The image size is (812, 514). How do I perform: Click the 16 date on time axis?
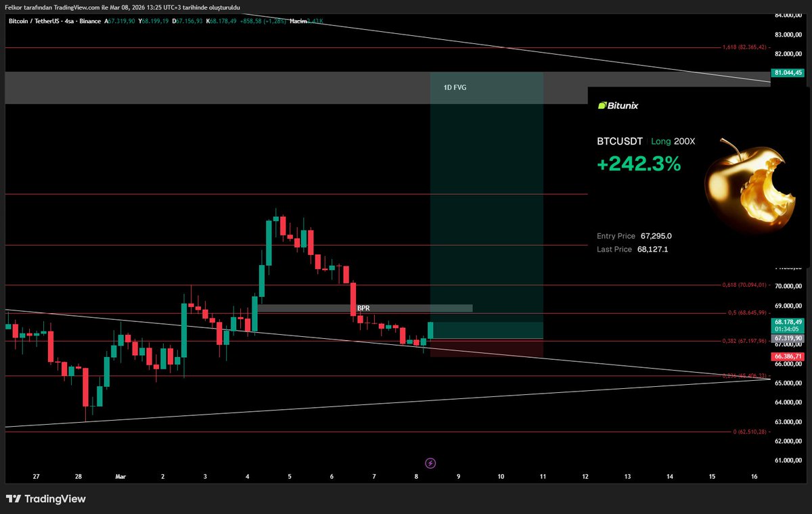pos(754,476)
